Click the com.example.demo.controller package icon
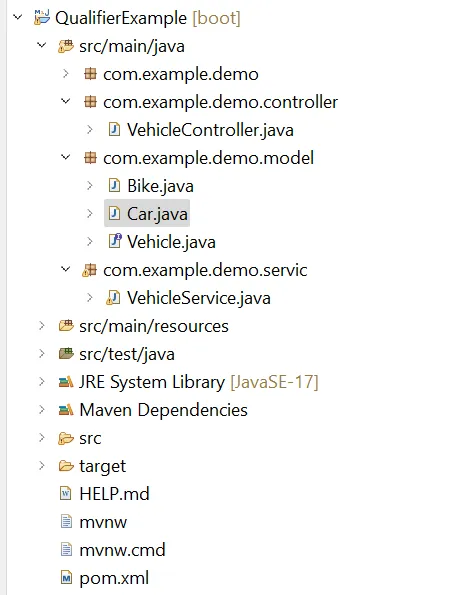Viewport: 472px width, 595px height. click(x=90, y=102)
